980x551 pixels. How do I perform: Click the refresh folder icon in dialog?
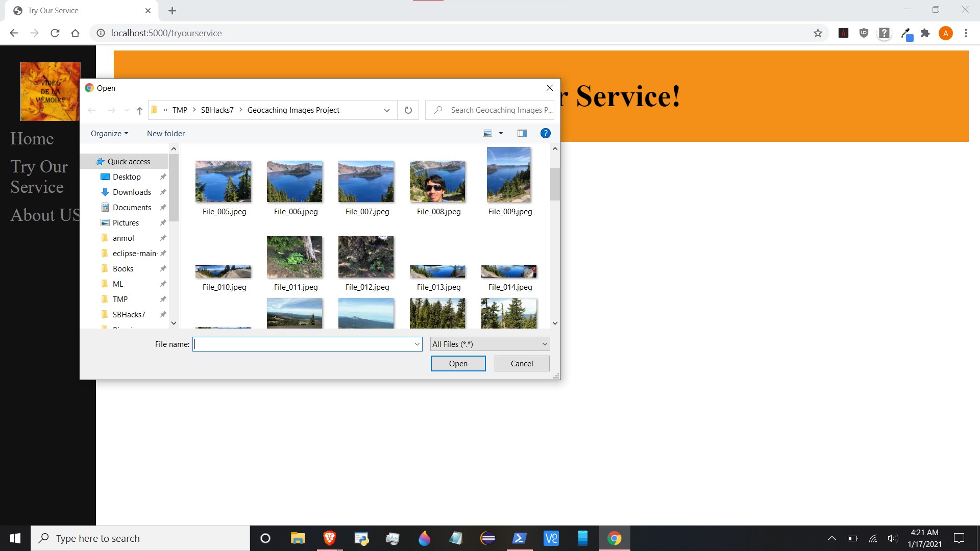(x=408, y=110)
